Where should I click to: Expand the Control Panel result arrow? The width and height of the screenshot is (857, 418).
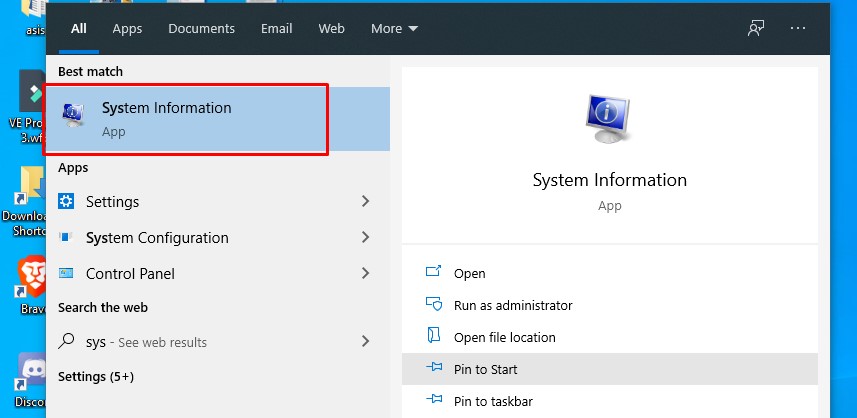[365, 273]
